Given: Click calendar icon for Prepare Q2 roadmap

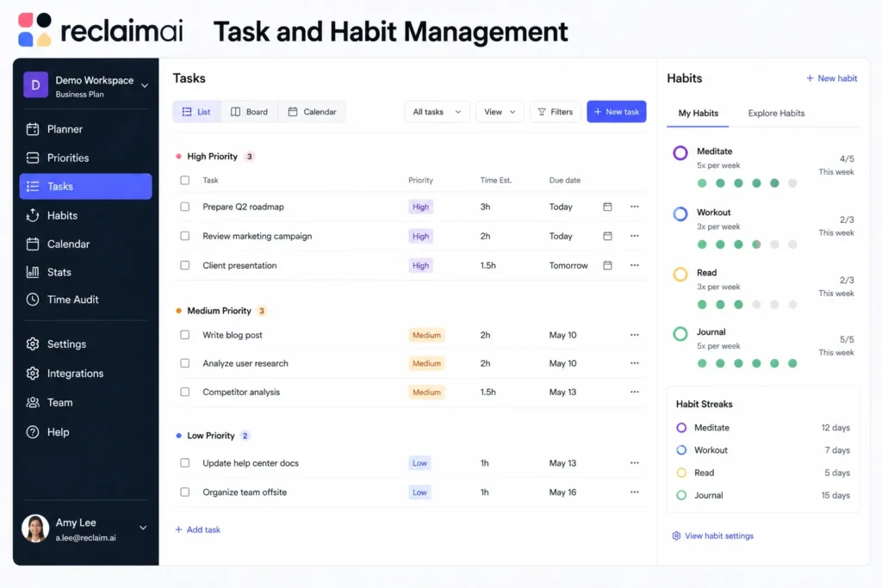Looking at the screenshot, I should pos(607,207).
